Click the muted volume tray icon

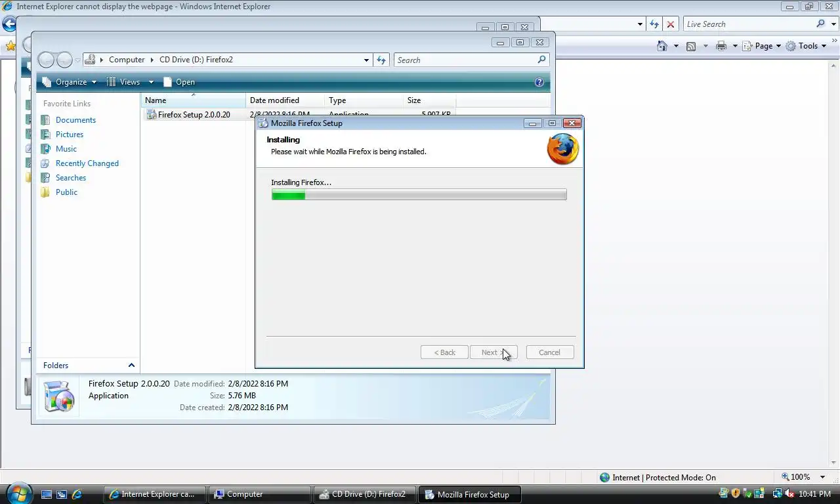pos(789,493)
